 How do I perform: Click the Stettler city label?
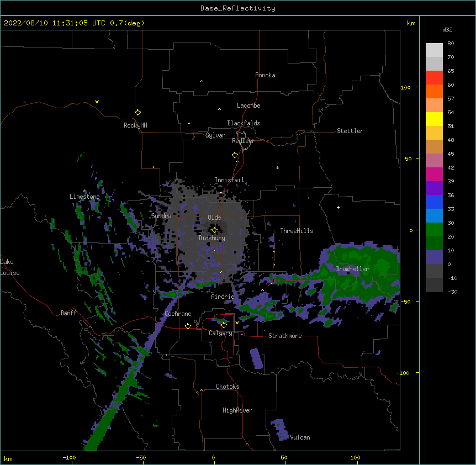click(x=350, y=131)
